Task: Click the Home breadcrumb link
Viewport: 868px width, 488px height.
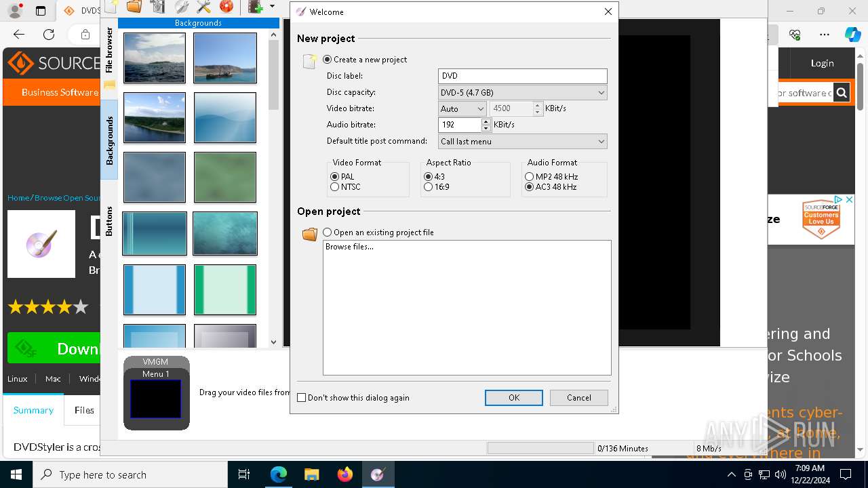Action: tap(18, 198)
